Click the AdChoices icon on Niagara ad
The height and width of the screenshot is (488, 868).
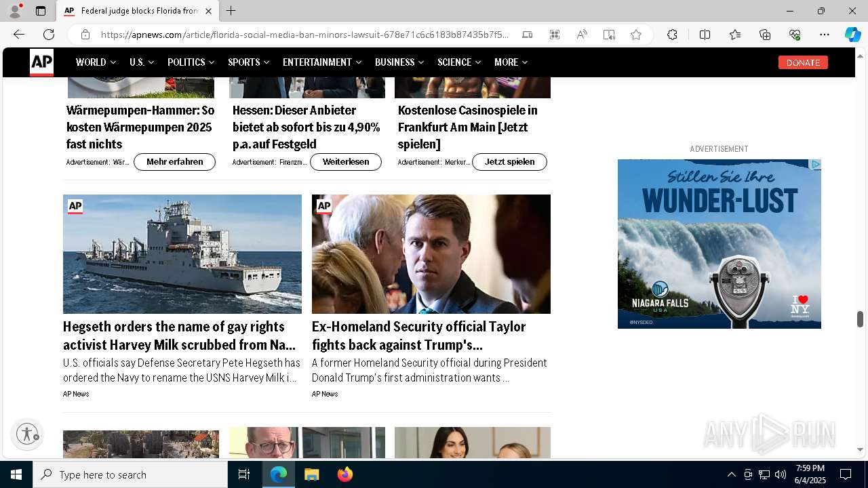click(x=816, y=165)
